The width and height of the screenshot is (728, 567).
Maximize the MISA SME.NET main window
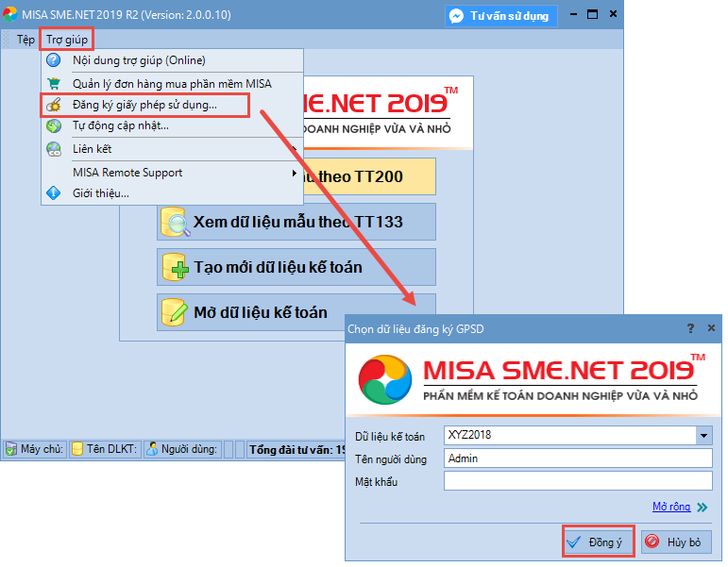[x=592, y=14]
